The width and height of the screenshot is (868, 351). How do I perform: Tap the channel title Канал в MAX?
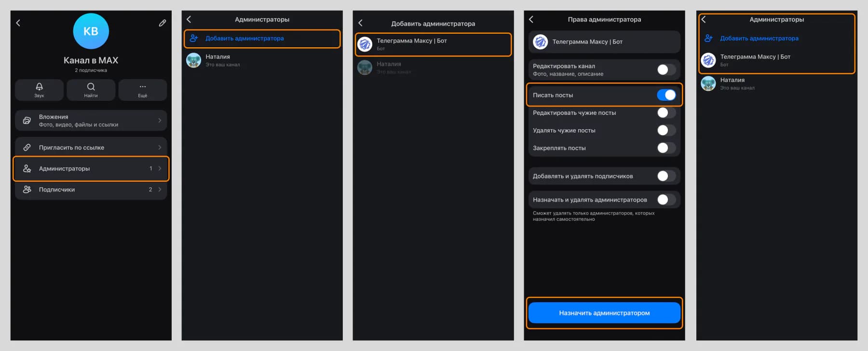pyautogui.click(x=91, y=60)
